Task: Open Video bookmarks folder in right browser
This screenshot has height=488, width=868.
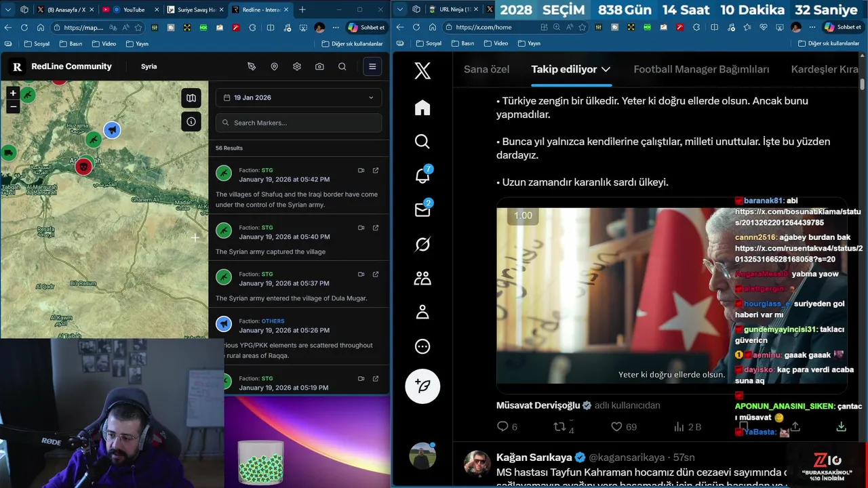Action: point(496,43)
